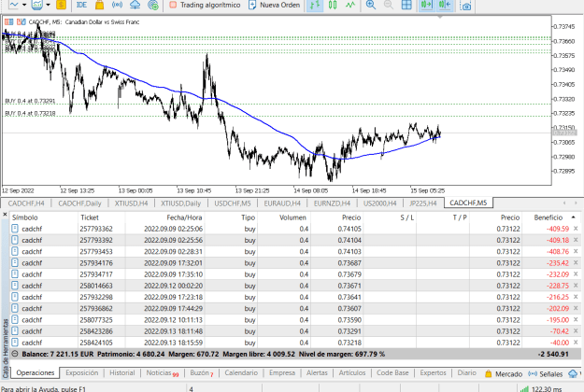Close position 257934176 with its X

[576, 263]
